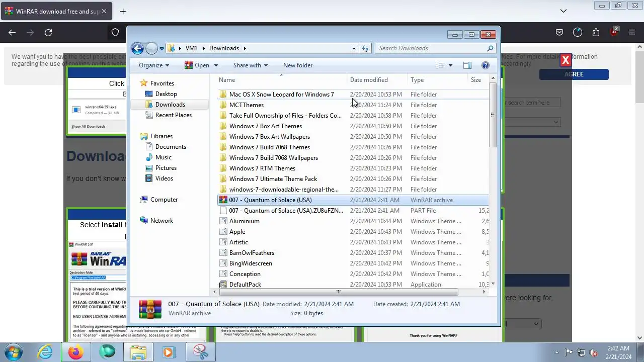Select the 007 - Quantum of Solace PART file
Image resolution: width=644 pixels, height=362 pixels.
click(x=353, y=211)
